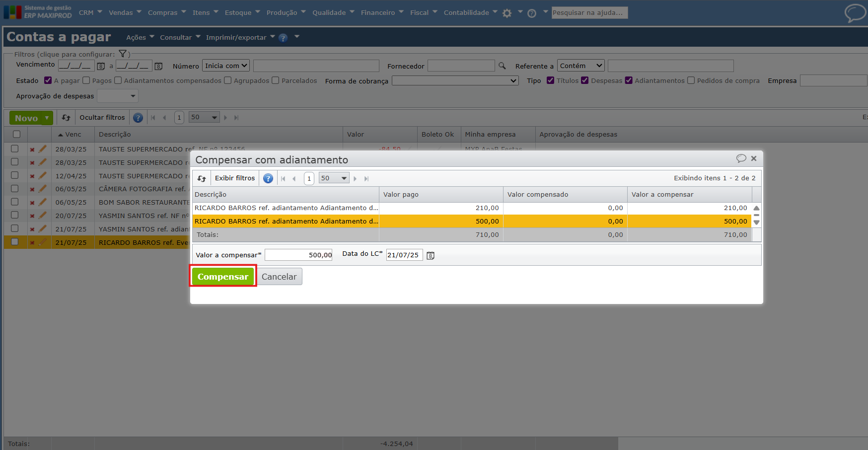This screenshot has height=450, width=868.
Task: Expand the Novo button dropdown arrow
Action: 47,118
